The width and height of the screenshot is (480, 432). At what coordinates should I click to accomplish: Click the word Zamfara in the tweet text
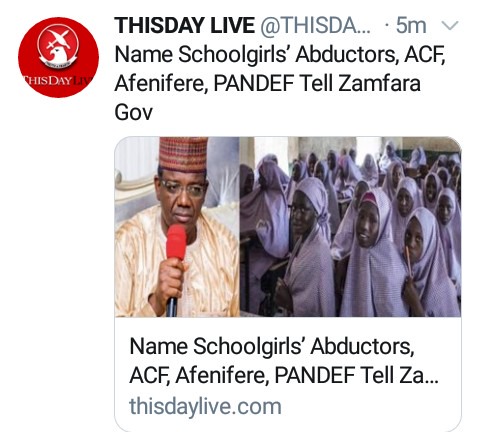coord(379,83)
